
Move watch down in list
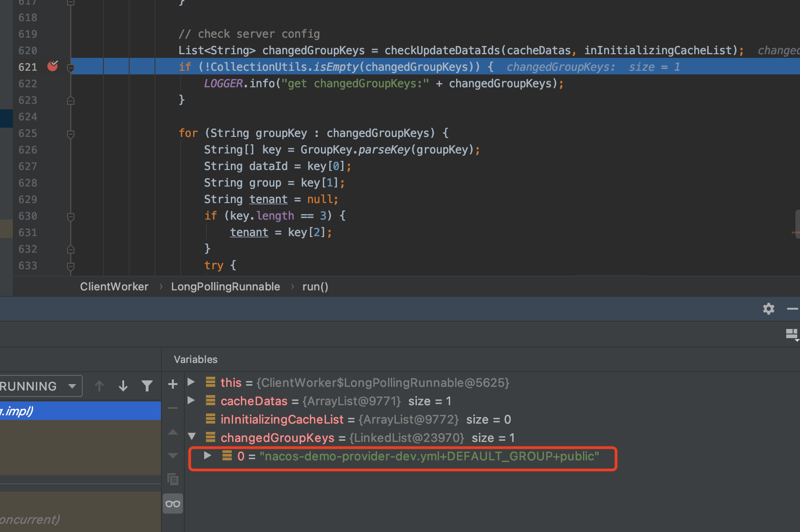tap(173, 456)
